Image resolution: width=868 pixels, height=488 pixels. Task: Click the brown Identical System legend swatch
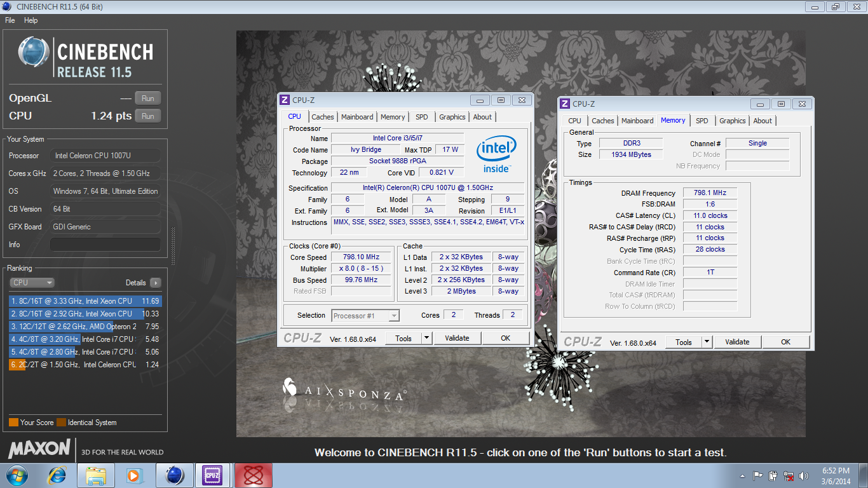click(x=61, y=423)
